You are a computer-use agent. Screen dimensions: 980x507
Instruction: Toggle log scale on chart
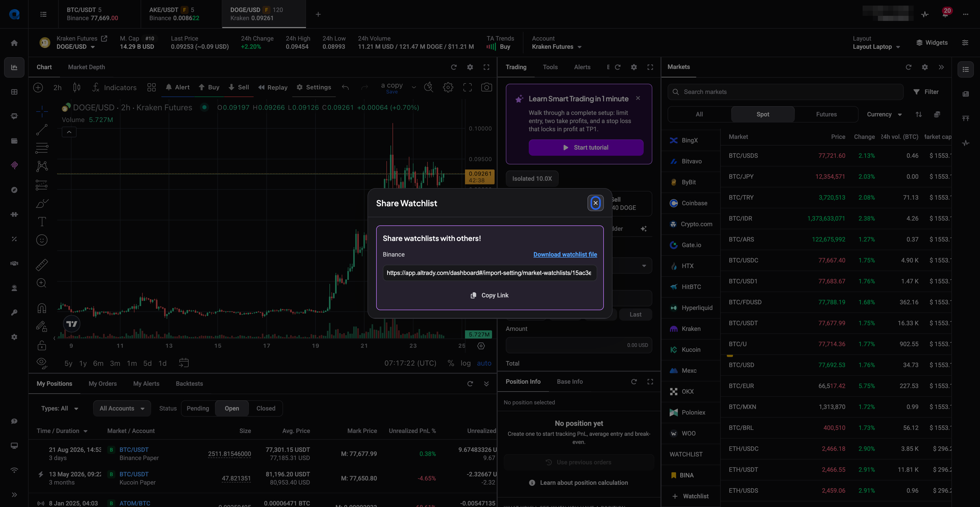coord(465,363)
